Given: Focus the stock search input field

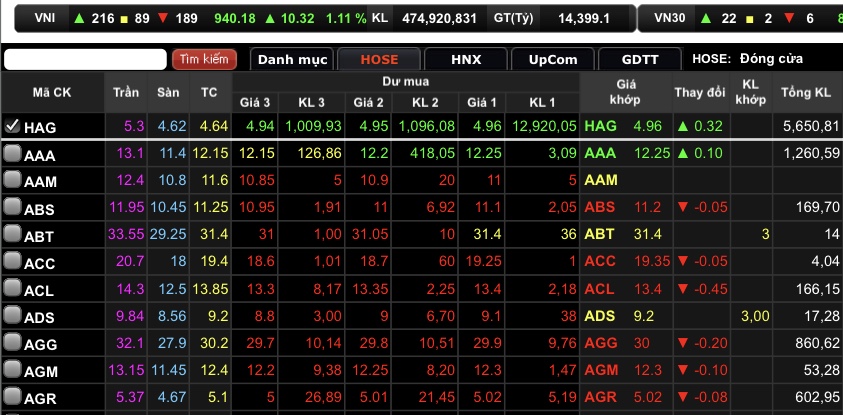Looking at the screenshot, I should [85, 59].
